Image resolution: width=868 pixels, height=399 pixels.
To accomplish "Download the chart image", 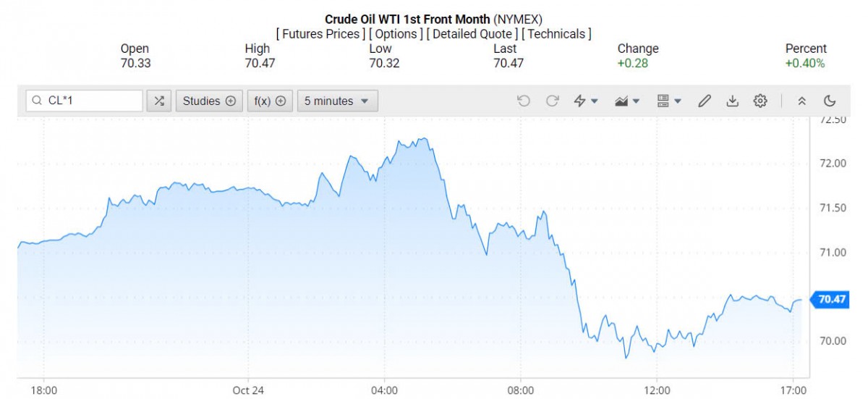I will 732,101.
